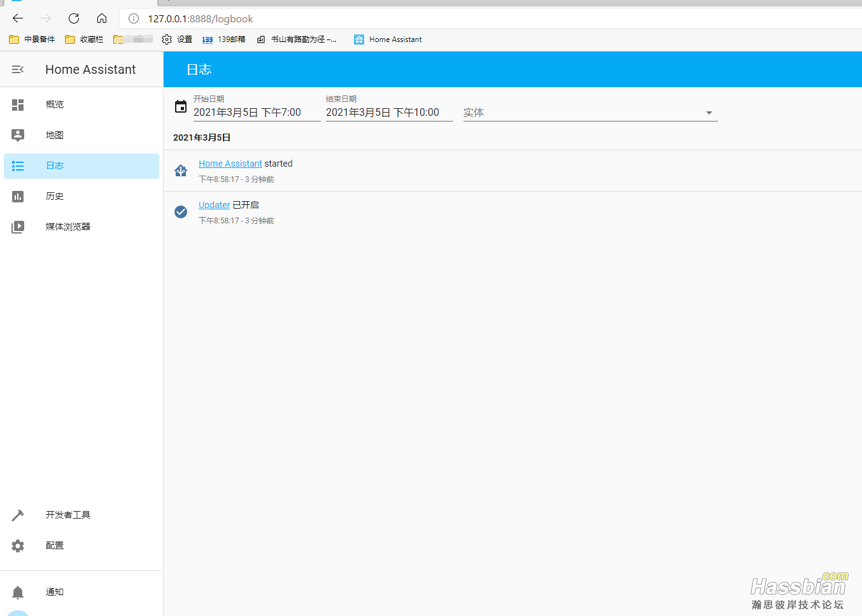The width and height of the screenshot is (862, 616).
Task: Open the 历史 history page
Action: click(81, 196)
